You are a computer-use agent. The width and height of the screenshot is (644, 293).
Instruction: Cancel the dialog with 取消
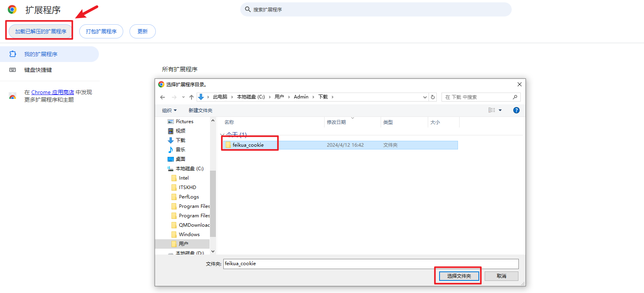[502, 276]
